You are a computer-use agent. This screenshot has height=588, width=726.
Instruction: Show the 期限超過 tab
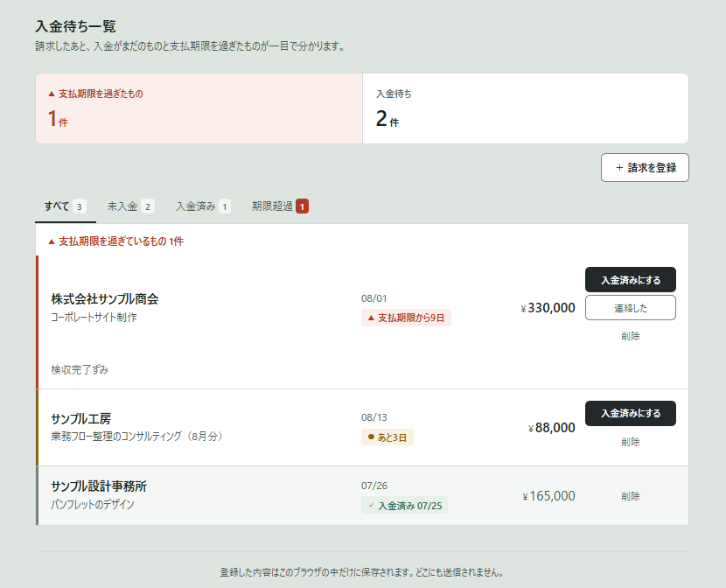pos(280,206)
